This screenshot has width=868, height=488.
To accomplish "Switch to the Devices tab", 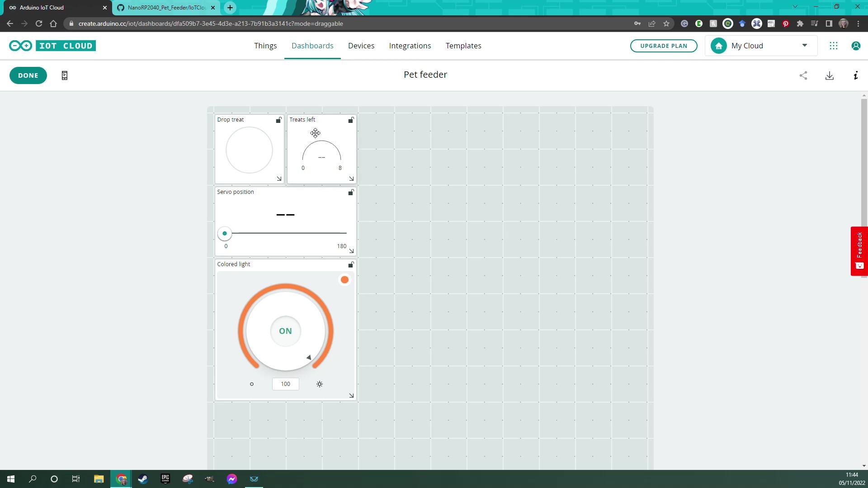I will pos(361,46).
